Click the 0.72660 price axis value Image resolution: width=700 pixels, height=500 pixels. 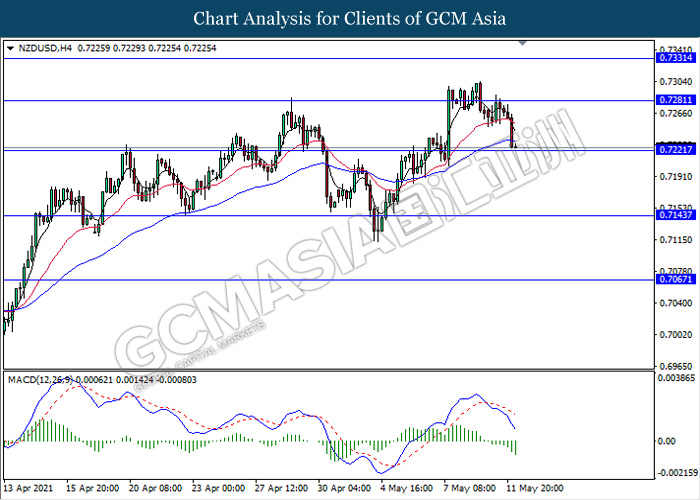(676, 113)
